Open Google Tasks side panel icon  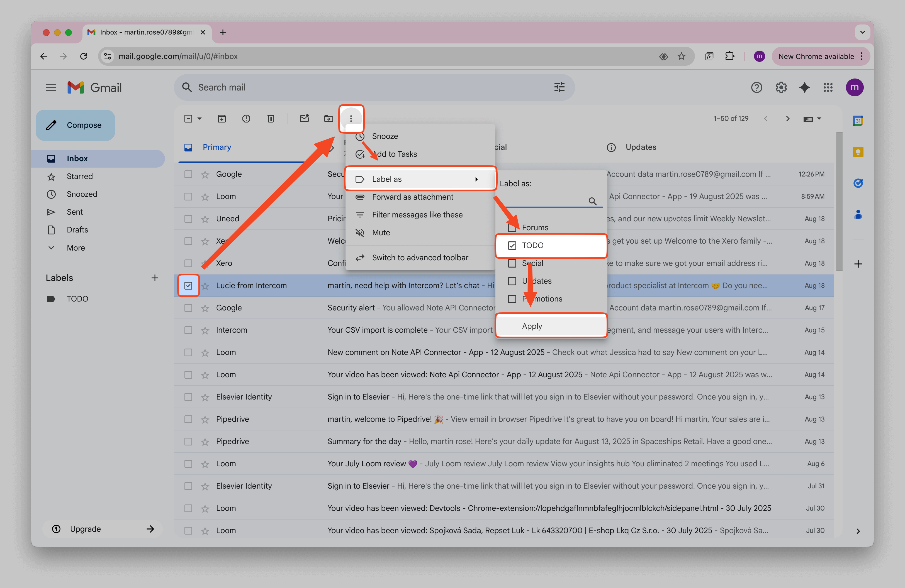pyautogui.click(x=858, y=183)
